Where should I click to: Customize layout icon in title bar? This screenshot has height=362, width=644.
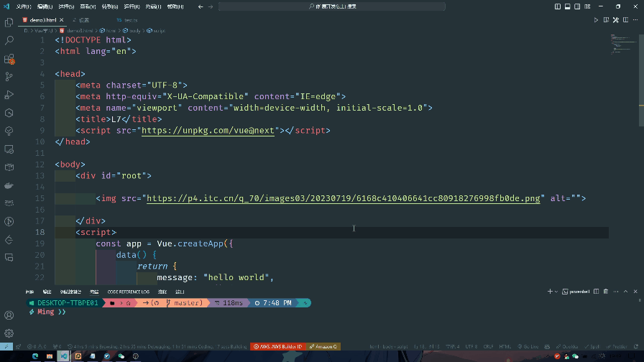[x=587, y=6]
